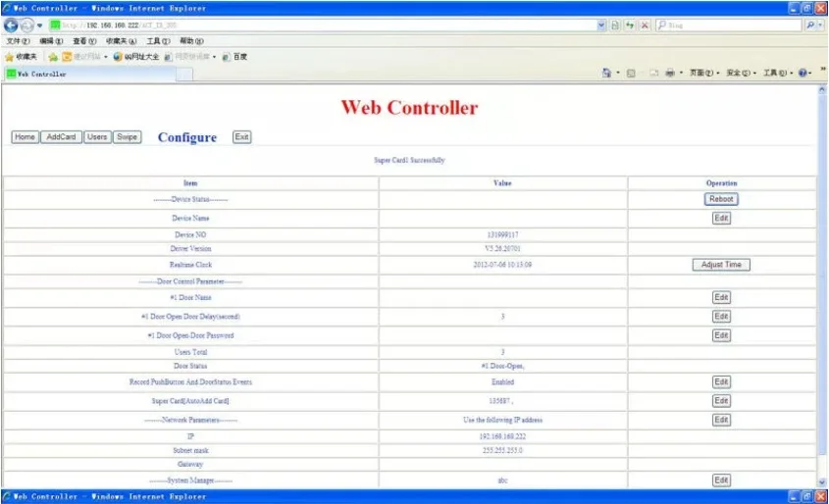Click the feeds icon in command bar
The height and width of the screenshot is (504, 829).
tap(631, 73)
